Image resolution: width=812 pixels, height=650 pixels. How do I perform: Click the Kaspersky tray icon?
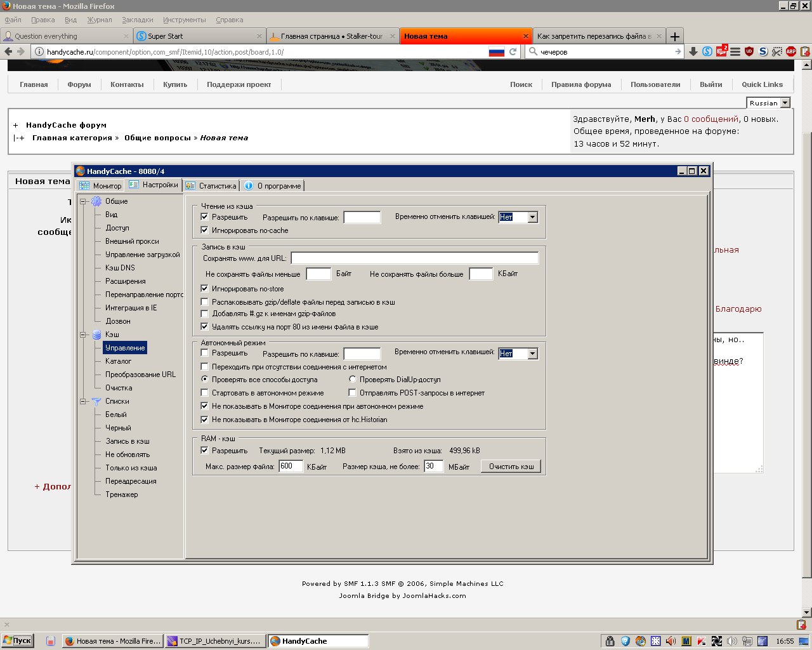(702, 641)
